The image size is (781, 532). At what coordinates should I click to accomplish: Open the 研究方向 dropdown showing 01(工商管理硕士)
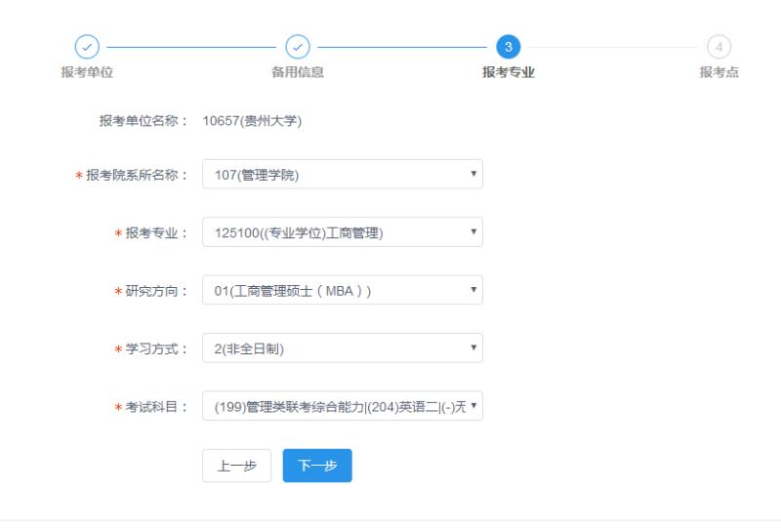point(342,290)
